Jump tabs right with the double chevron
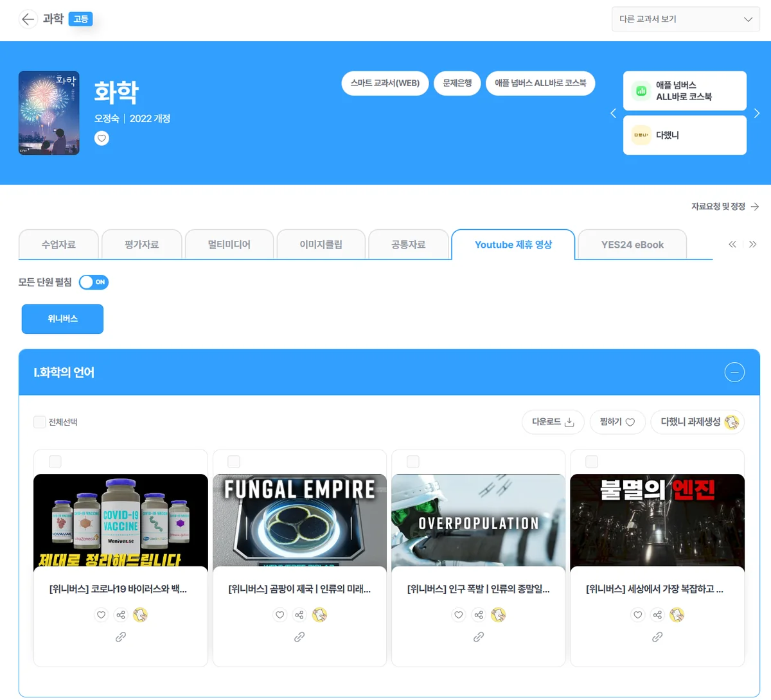 point(753,244)
